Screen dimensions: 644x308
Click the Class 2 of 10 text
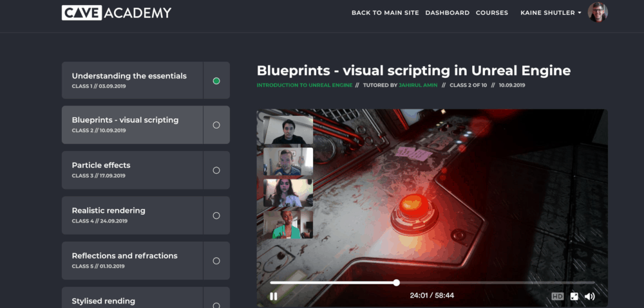[x=468, y=86]
